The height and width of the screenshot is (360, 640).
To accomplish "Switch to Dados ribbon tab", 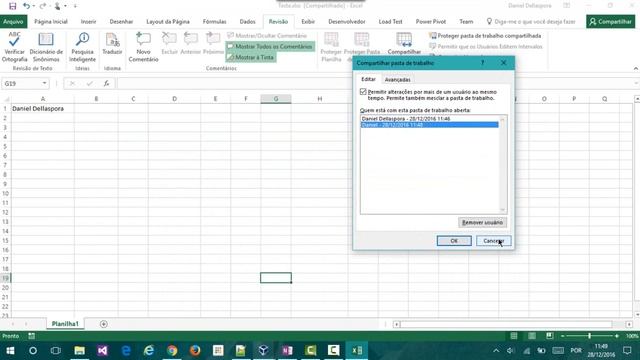I will pos(247,22).
